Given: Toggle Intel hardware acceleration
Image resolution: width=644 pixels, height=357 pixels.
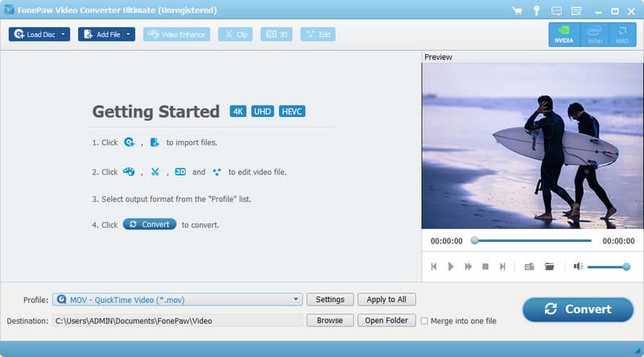Looking at the screenshot, I should (x=595, y=35).
